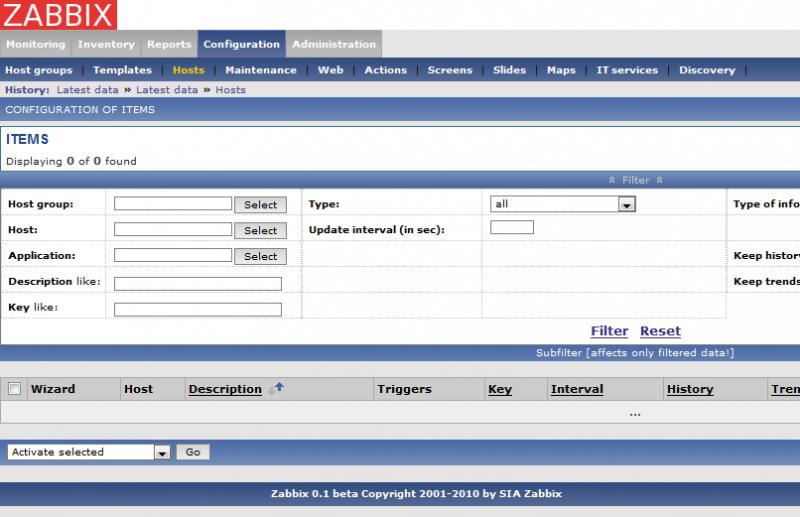This screenshot has width=800, height=517.
Task: Click the Reset link
Action: (660, 331)
